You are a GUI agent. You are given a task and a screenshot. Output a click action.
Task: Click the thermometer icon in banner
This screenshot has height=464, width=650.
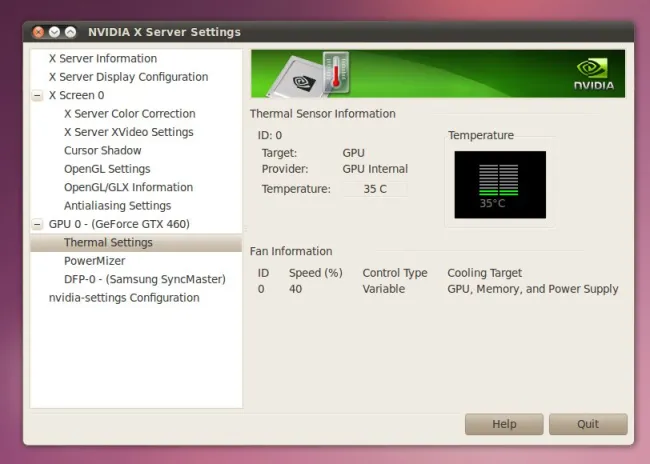pos(336,73)
